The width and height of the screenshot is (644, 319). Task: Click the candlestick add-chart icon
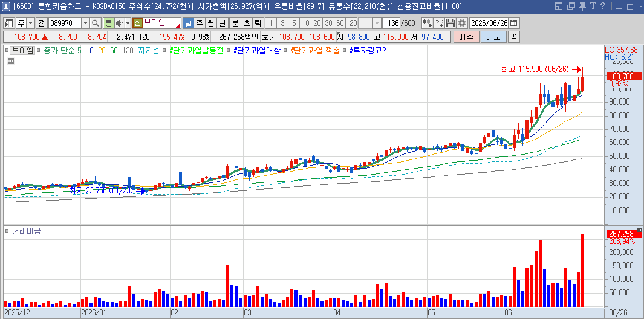tap(427, 23)
